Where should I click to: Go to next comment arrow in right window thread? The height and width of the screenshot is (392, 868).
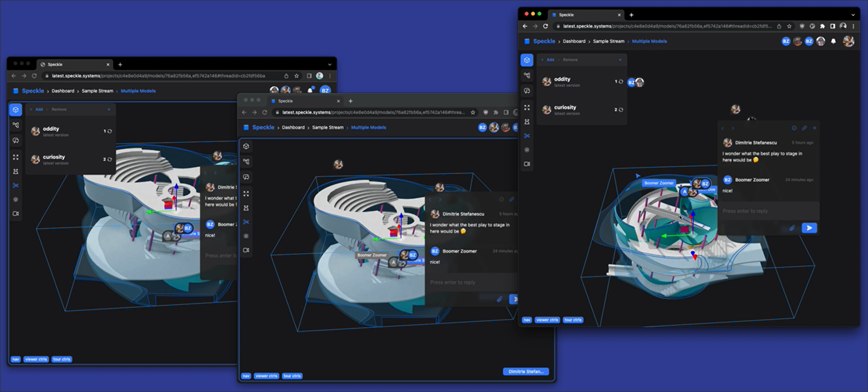[733, 128]
